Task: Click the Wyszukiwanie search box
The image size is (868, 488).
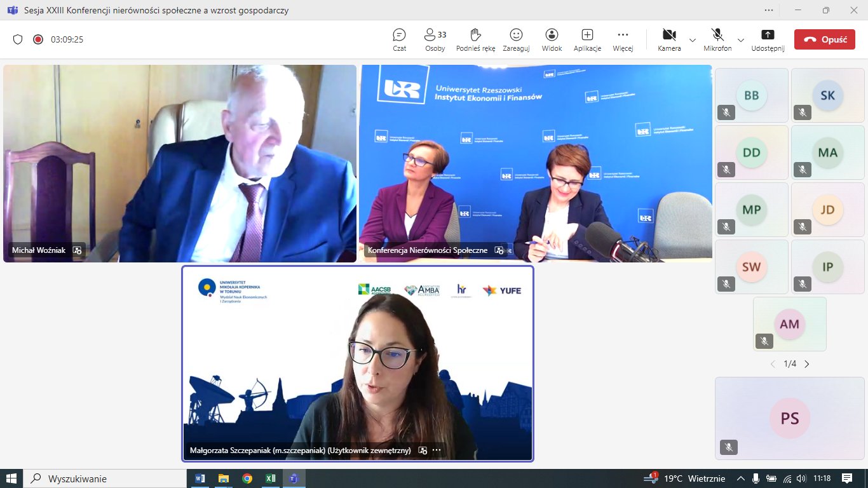Action: [x=105, y=478]
